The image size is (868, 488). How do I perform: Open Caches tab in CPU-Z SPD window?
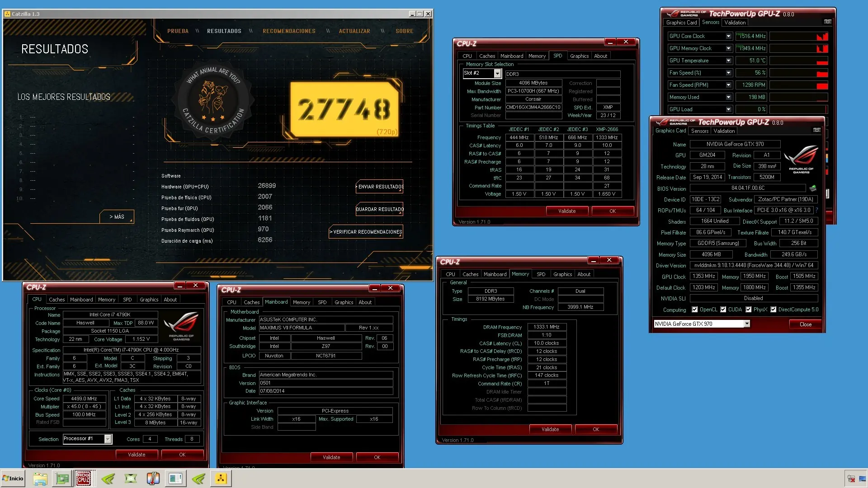[x=487, y=56]
